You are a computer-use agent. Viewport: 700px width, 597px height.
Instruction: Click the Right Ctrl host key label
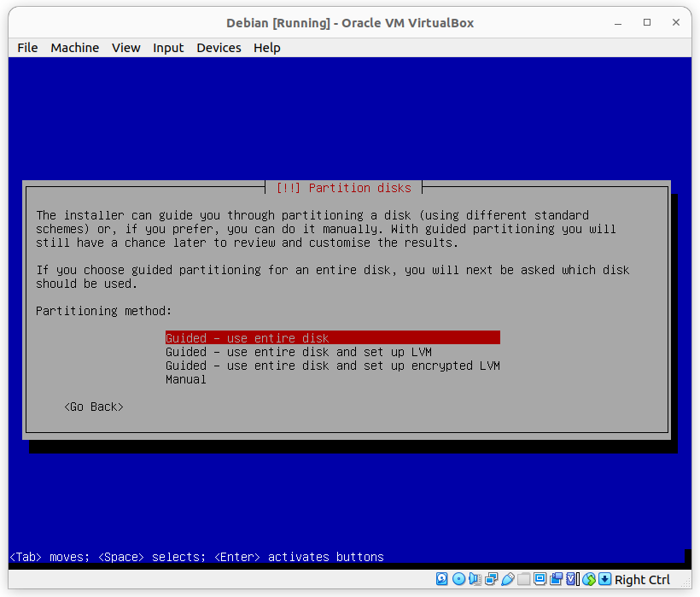click(x=641, y=579)
